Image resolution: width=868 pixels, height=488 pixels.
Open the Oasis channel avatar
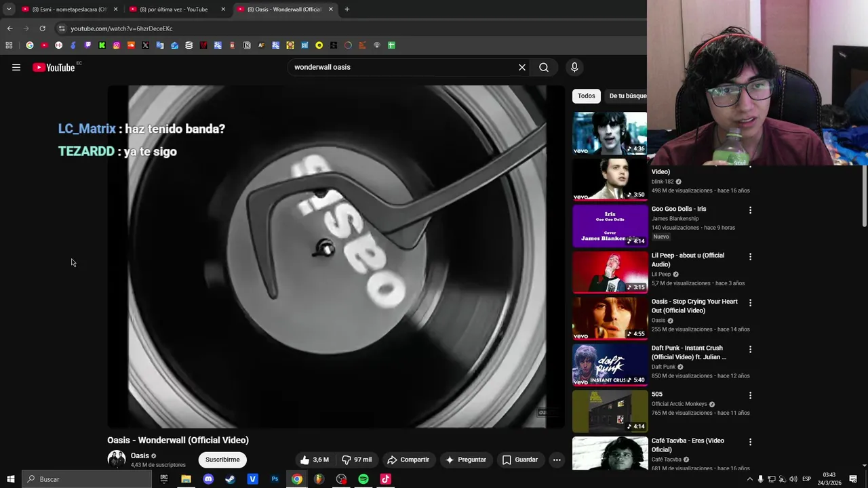tap(117, 459)
